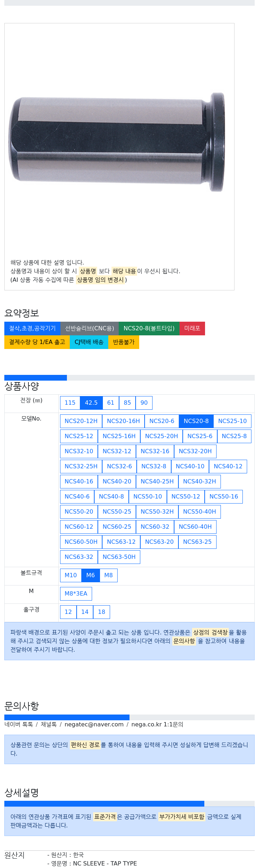Open model NCS32-25H
259x868 pixels.
point(81,467)
